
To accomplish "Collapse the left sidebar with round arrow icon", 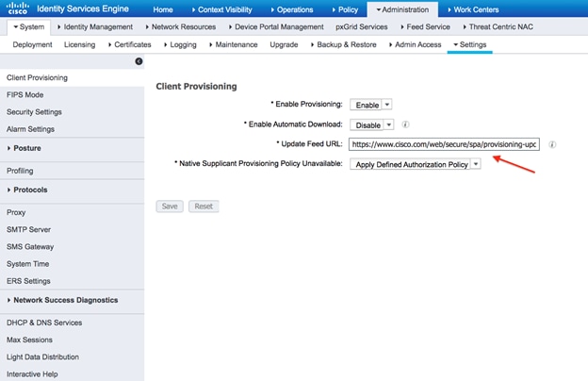I will pos(139,61).
